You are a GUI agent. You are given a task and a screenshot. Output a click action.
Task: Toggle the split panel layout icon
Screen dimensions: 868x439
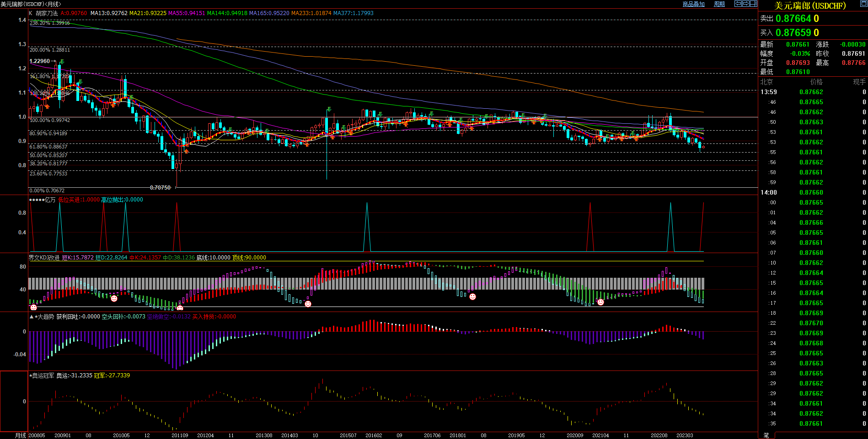[x=753, y=4]
